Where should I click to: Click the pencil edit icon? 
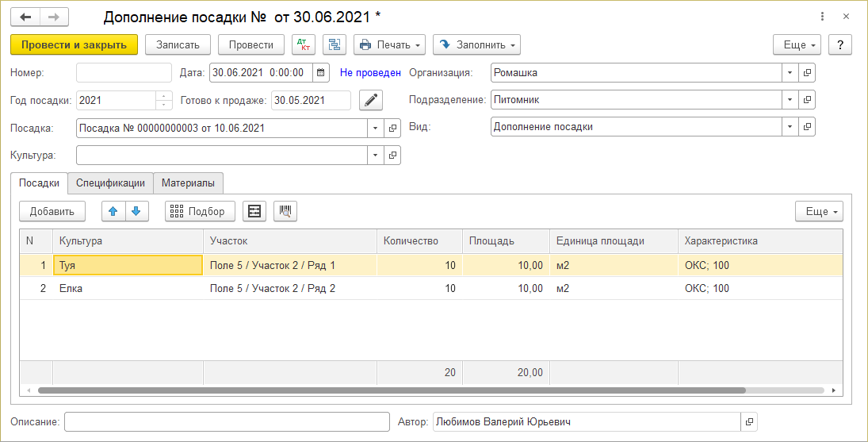point(372,100)
